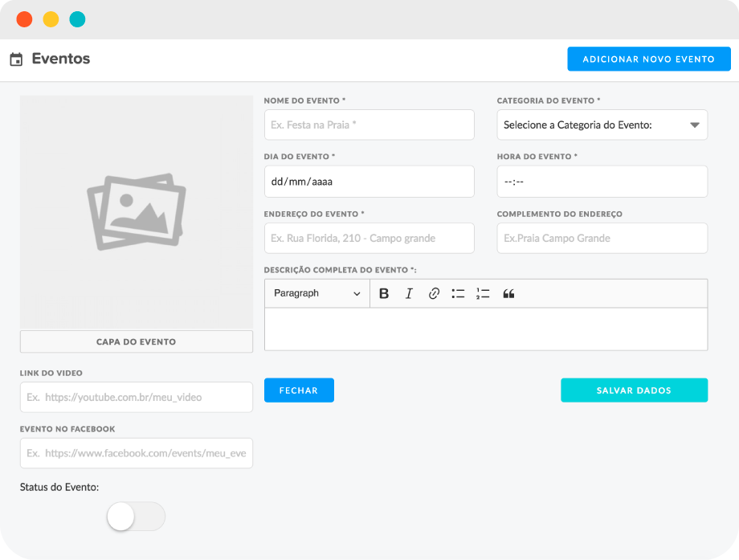Toggle bold formatting in the description editor
The width and height of the screenshot is (739, 560).
point(384,294)
